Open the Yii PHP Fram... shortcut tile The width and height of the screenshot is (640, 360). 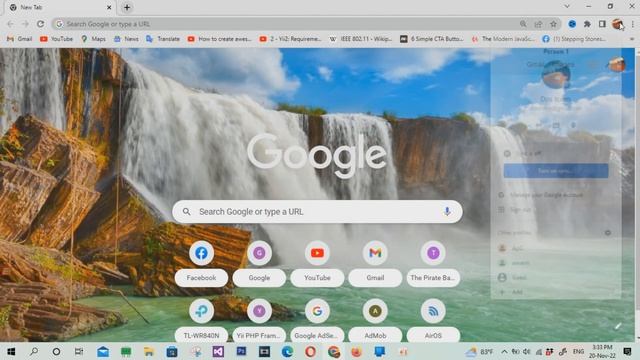pos(259,321)
